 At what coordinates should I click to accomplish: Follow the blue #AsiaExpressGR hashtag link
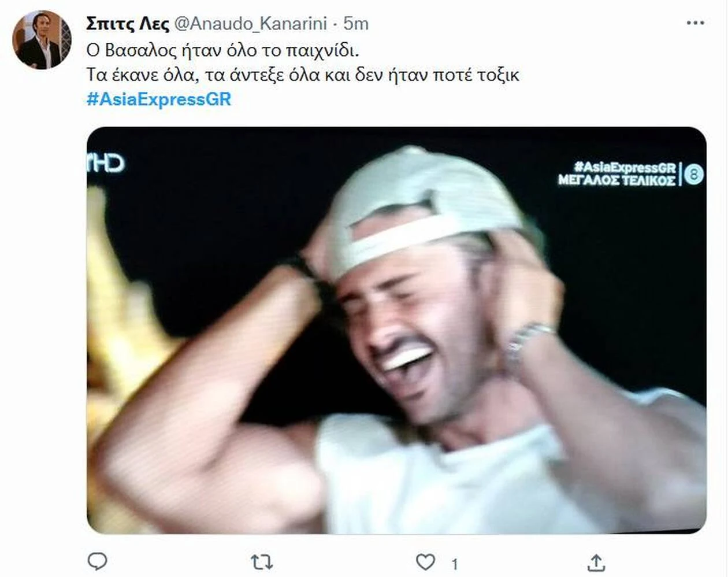pyautogui.click(x=159, y=99)
